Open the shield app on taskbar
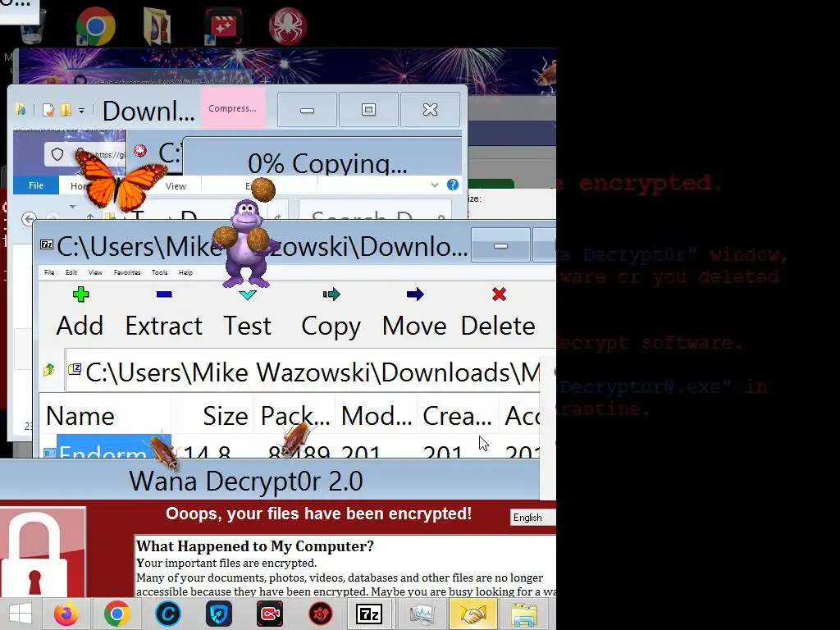Image resolution: width=840 pixels, height=630 pixels. click(x=218, y=614)
